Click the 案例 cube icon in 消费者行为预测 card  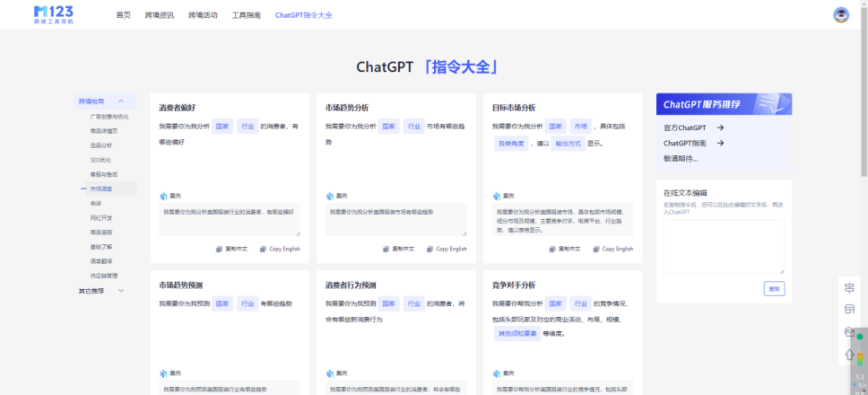330,373
